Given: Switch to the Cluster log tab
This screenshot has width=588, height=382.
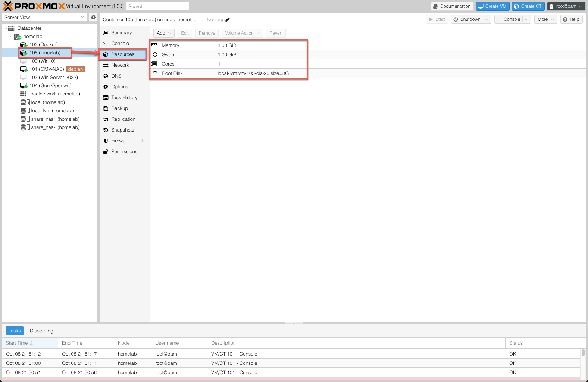Looking at the screenshot, I should pyautogui.click(x=41, y=331).
